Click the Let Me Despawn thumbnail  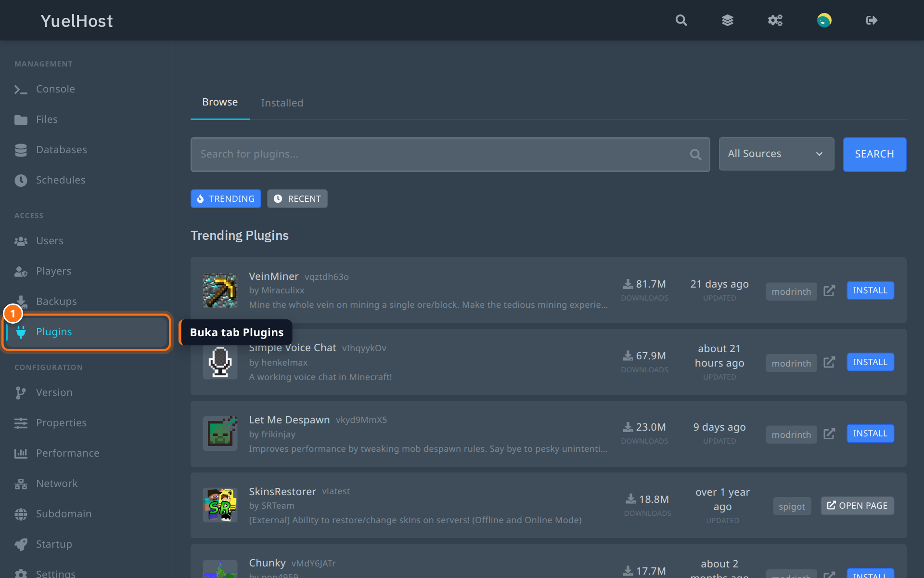tap(220, 433)
